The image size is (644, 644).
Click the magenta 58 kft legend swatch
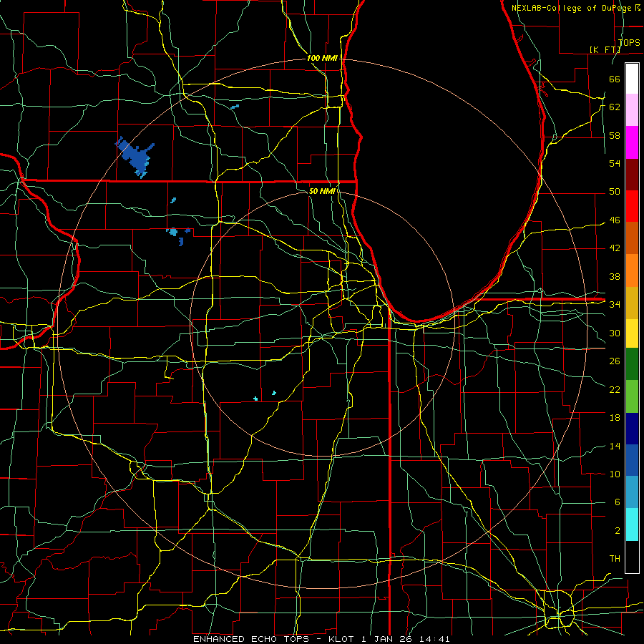pos(632,142)
